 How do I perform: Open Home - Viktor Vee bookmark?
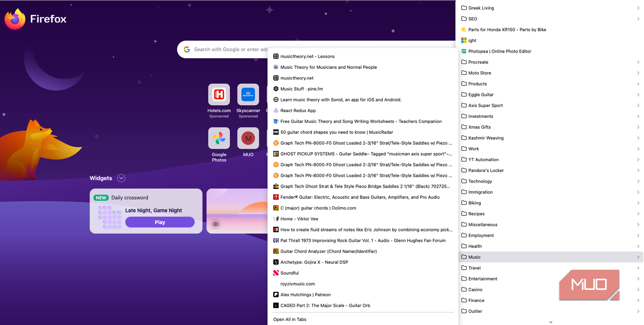click(x=363, y=219)
